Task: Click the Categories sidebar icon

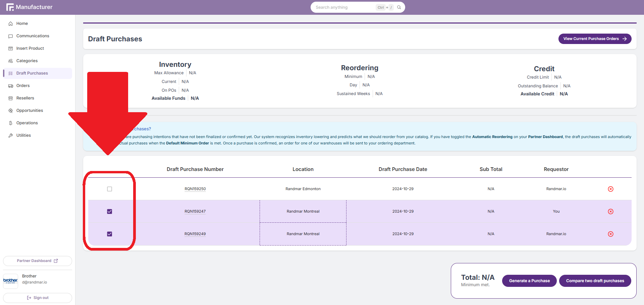Action: pyautogui.click(x=10, y=61)
